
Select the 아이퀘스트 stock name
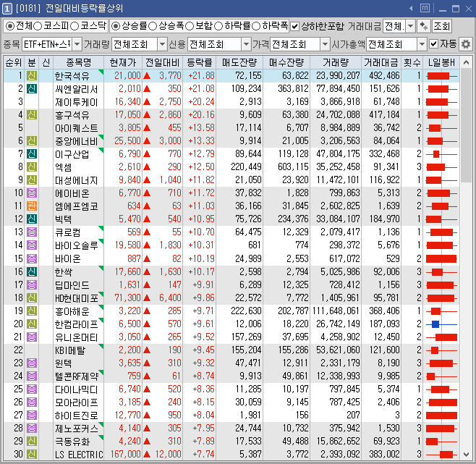(76, 128)
